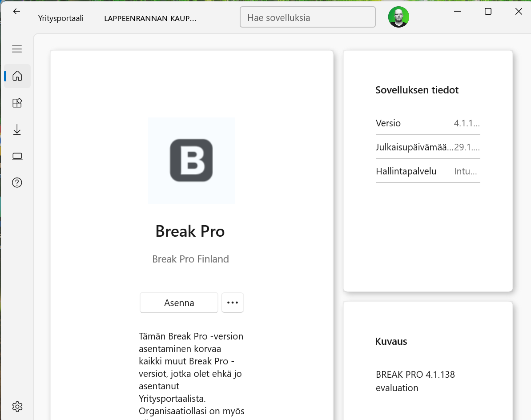Minimize the Yritysportaali window
The height and width of the screenshot is (420, 531).
click(x=458, y=12)
